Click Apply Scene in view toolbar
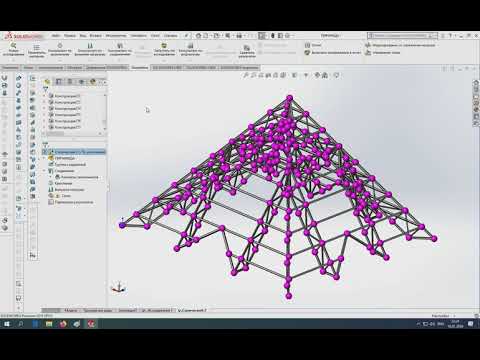Screen dimensions: 480x360 point(325,75)
